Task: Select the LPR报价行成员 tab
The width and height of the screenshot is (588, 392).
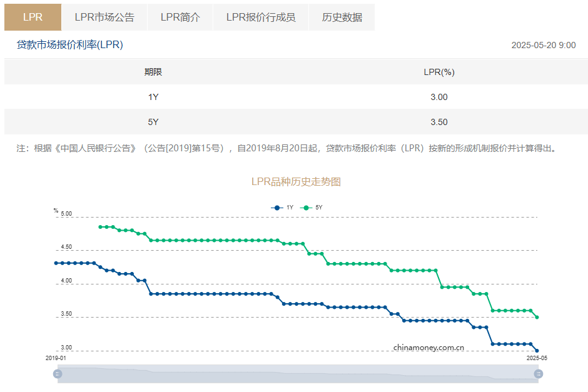Action: 260,18
